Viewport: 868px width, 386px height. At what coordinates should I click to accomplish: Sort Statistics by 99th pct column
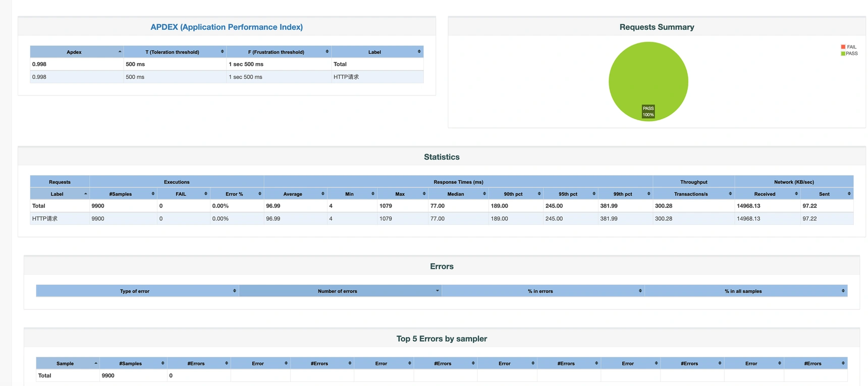click(x=625, y=194)
